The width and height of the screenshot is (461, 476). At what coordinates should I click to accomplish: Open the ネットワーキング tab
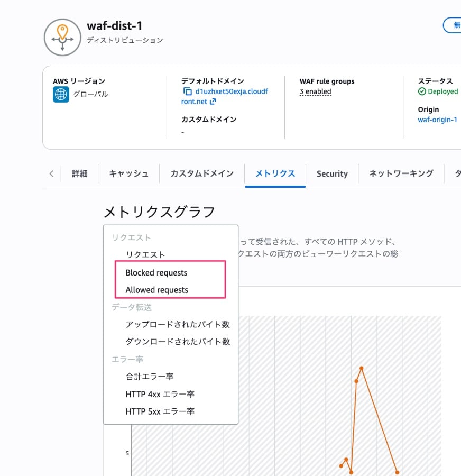[401, 173]
